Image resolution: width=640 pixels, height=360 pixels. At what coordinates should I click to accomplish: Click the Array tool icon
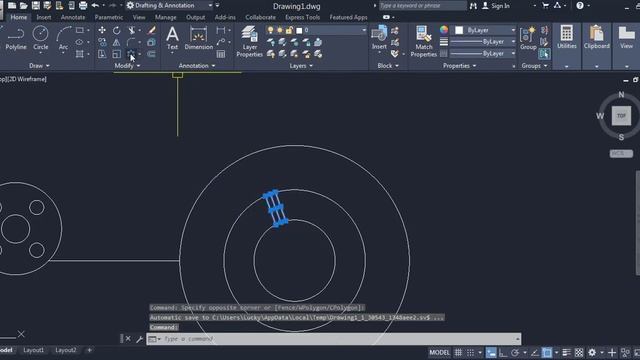pos(131,54)
